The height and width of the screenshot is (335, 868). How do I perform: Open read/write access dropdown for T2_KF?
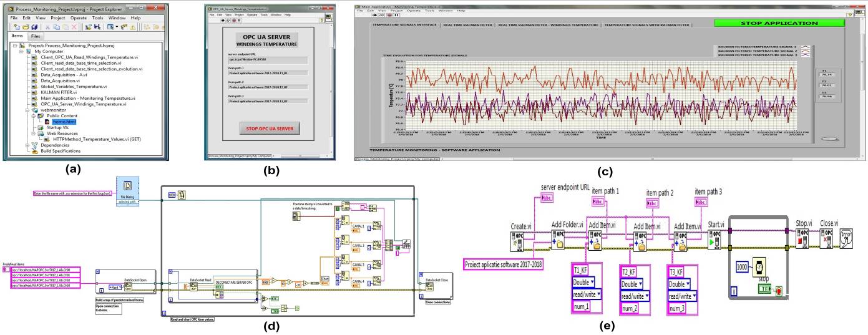point(634,296)
